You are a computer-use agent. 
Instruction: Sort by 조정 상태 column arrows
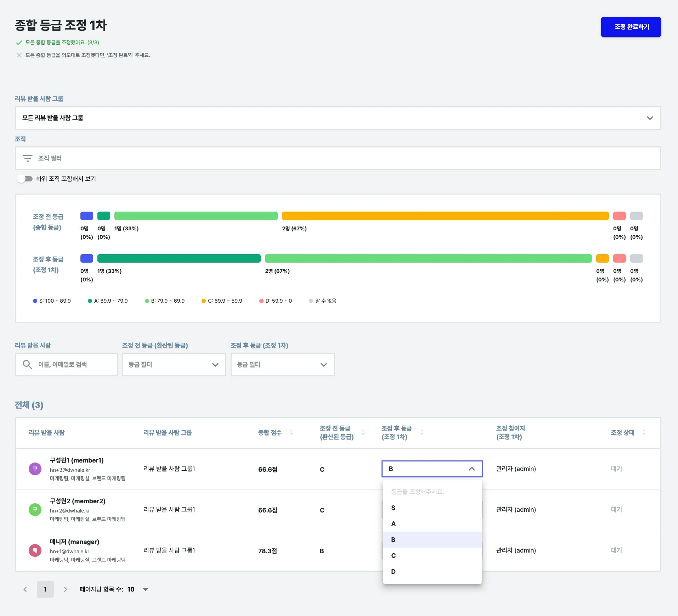(x=644, y=432)
